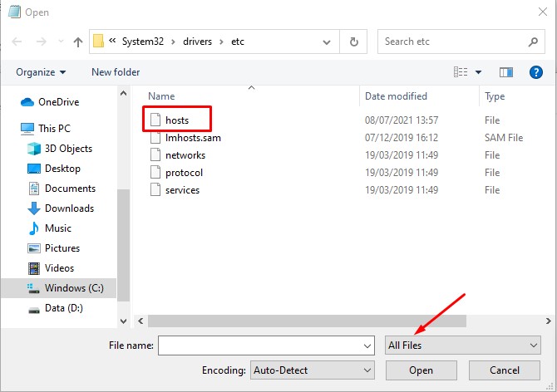Image resolution: width=557 pixels, height=392 pixels.
Task: Click the search magnifier icon
Action: pos(534,41)
